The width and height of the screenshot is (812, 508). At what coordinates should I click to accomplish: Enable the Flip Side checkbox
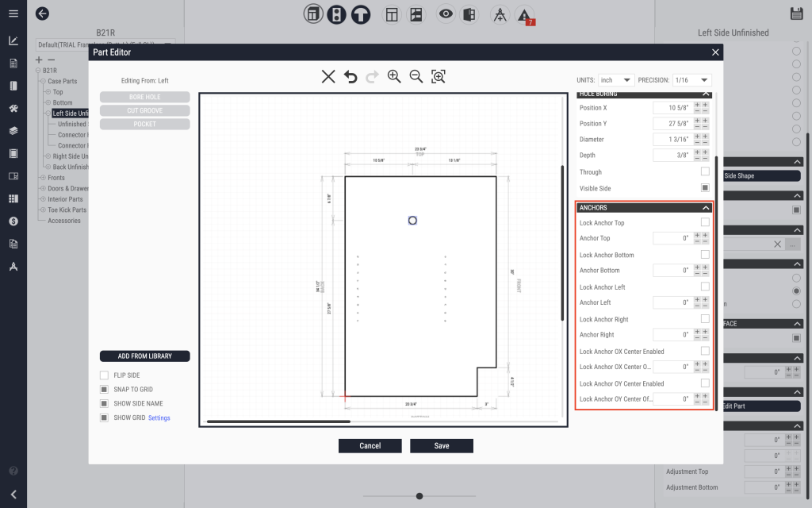104,375
